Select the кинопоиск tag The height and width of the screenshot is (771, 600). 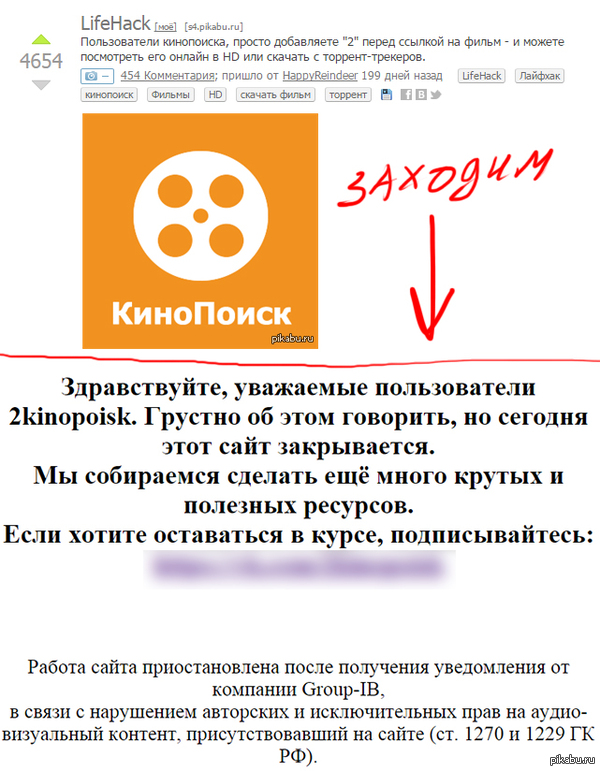click(x=109, y=94)
